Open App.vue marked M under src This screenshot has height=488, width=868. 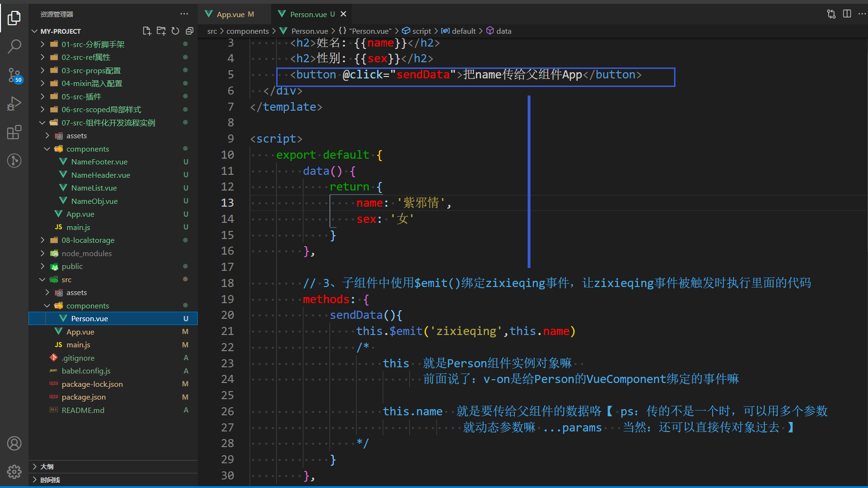(x=113, y=332)
